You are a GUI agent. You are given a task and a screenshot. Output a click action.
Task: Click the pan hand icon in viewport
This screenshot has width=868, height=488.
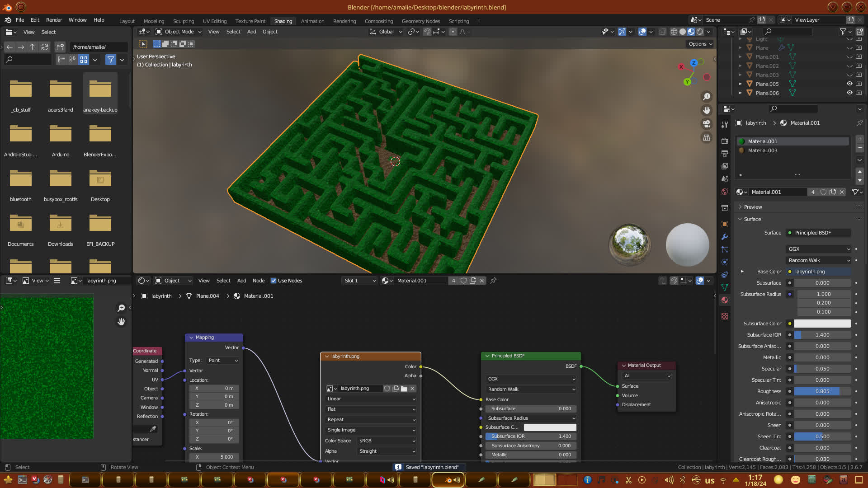tap(706, 110)
